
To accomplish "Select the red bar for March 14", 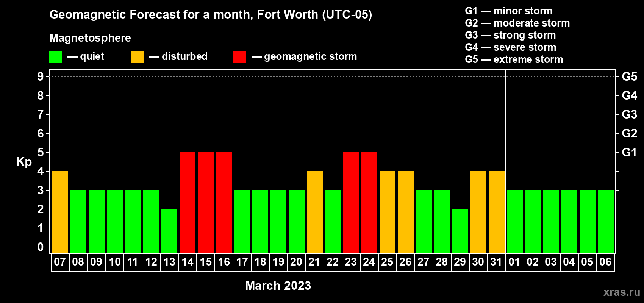I will (188, 203).
